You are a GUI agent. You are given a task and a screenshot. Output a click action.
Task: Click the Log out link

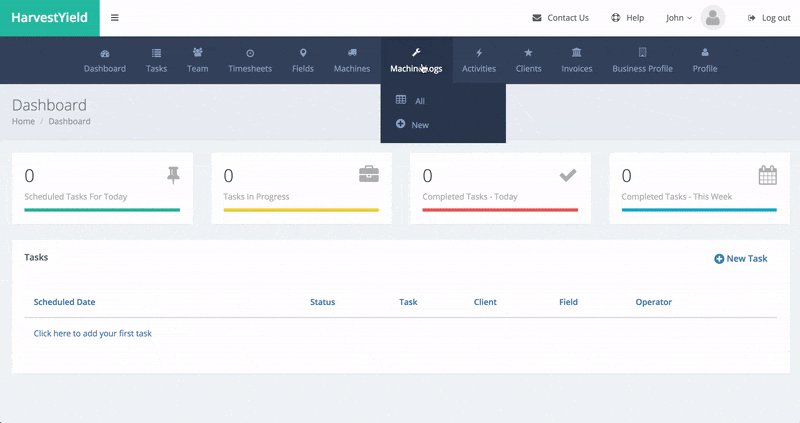coord(768,18)
